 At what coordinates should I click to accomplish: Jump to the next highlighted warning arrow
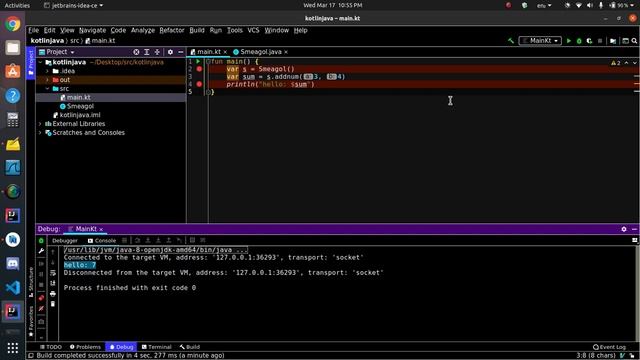click(634, 63)
